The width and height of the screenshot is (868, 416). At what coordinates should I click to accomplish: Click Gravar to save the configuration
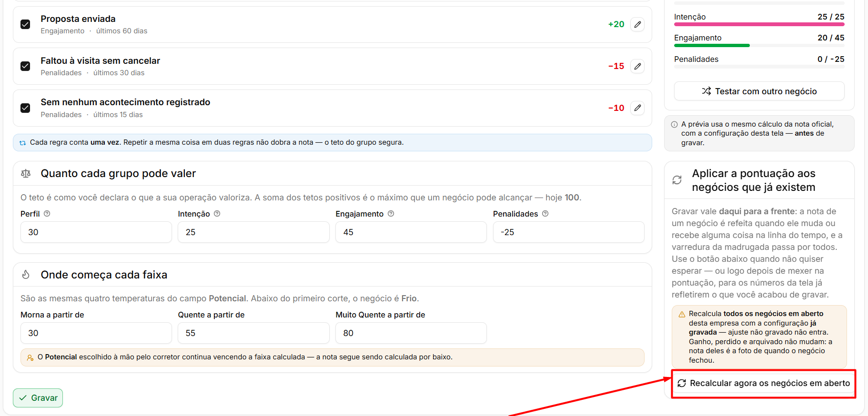coord(38,398)
